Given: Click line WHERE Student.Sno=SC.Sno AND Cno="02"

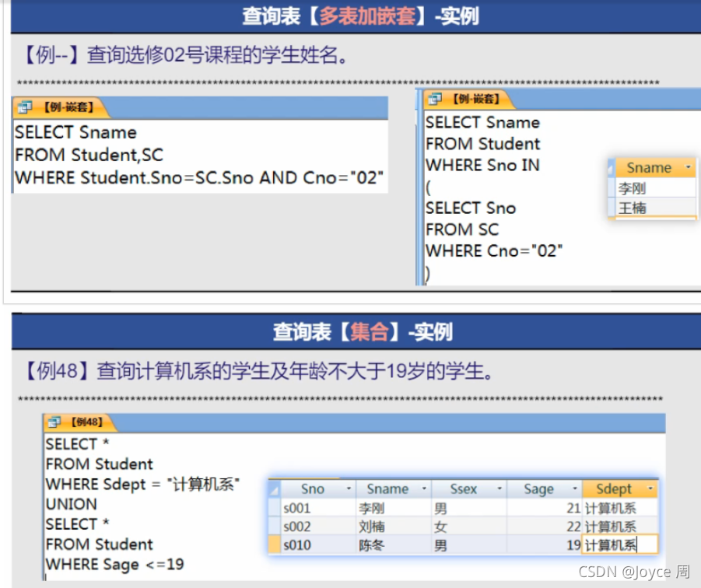Looking at the screenshot, I should coord(199,177).
